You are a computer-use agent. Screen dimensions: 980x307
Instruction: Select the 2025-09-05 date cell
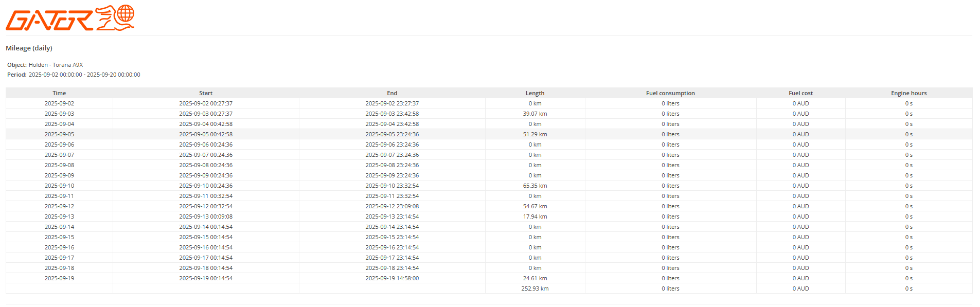pos(59,134)
